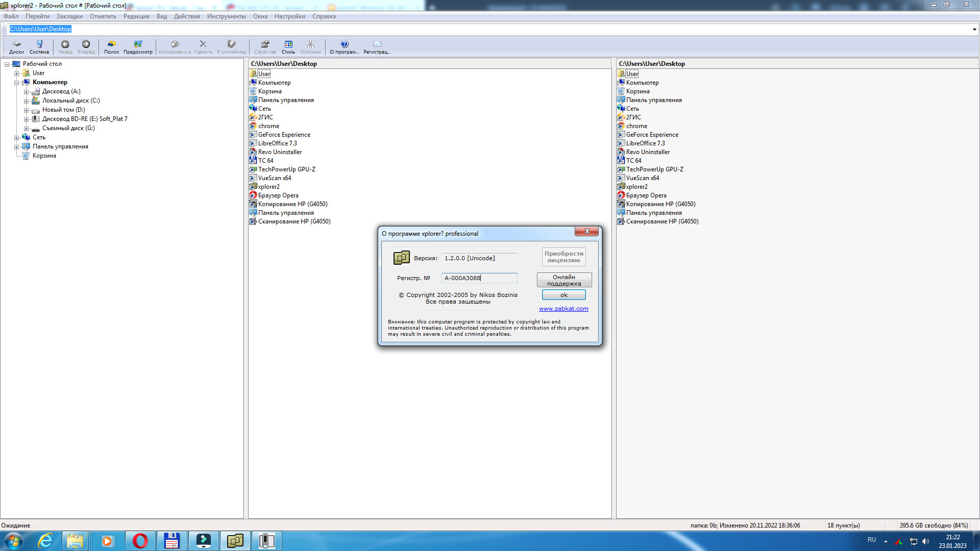The height and width of the screenshot is (551, 980).
Task: Click the Регистр. № input field
Action: pyautogui.click(x=479, y=278)
